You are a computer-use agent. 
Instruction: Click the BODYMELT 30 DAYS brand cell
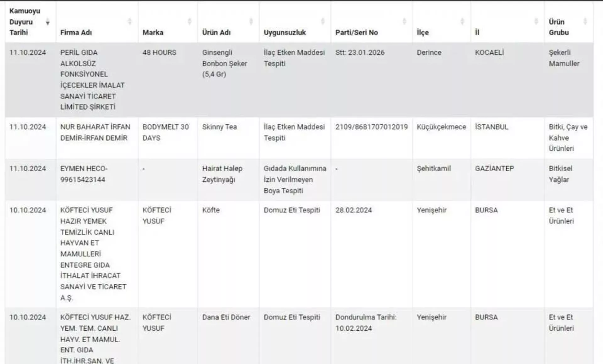[x=166, y=132]
